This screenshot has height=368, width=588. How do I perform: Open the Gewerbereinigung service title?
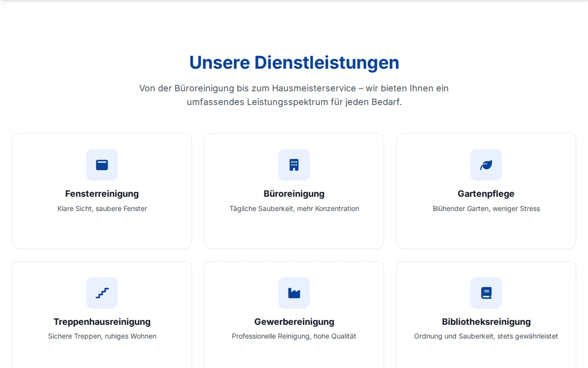[294, 322]
